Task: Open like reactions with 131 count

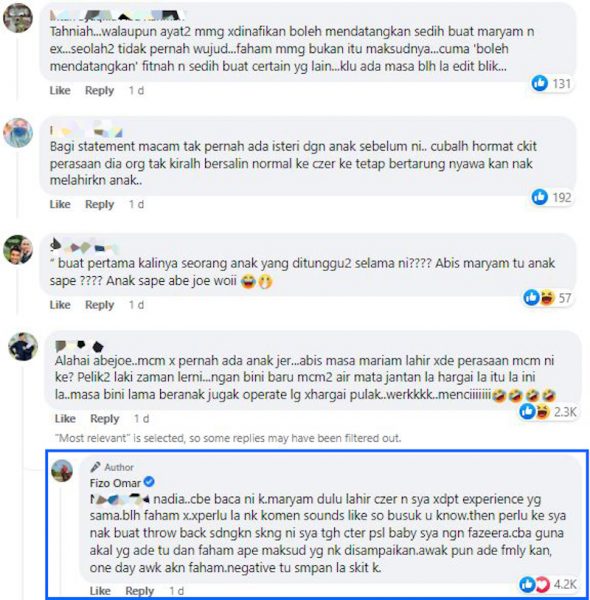Action: pyautogui.click(x=551, y=83)
